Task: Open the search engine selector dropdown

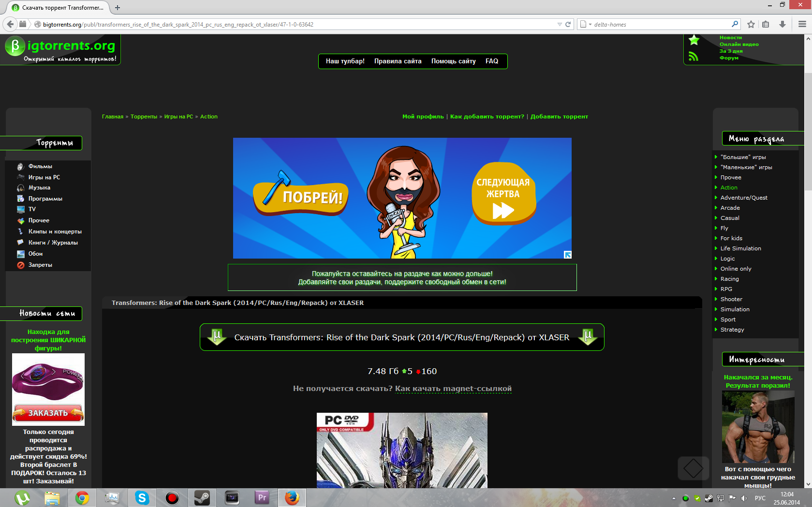Action: (586, 24)
